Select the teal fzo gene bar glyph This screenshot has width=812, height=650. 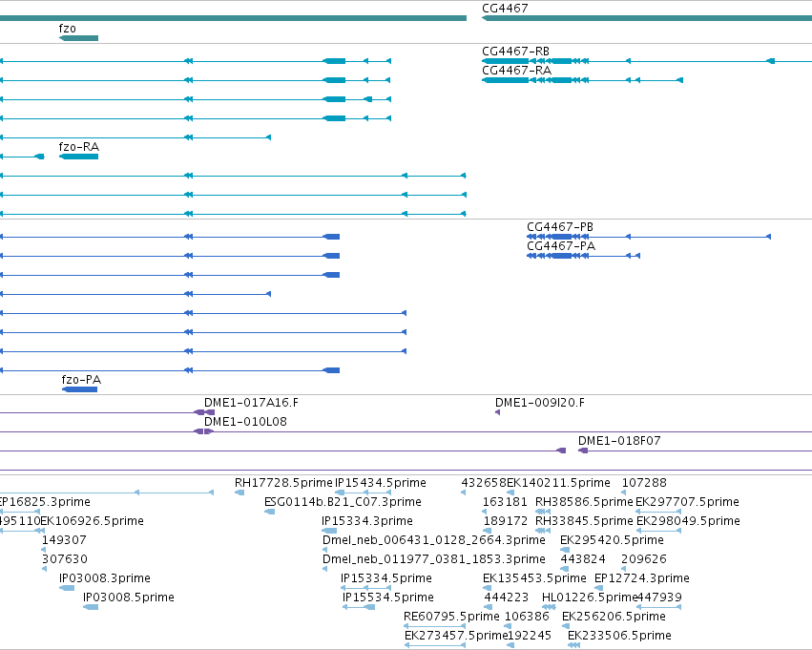tap(78, 38)
